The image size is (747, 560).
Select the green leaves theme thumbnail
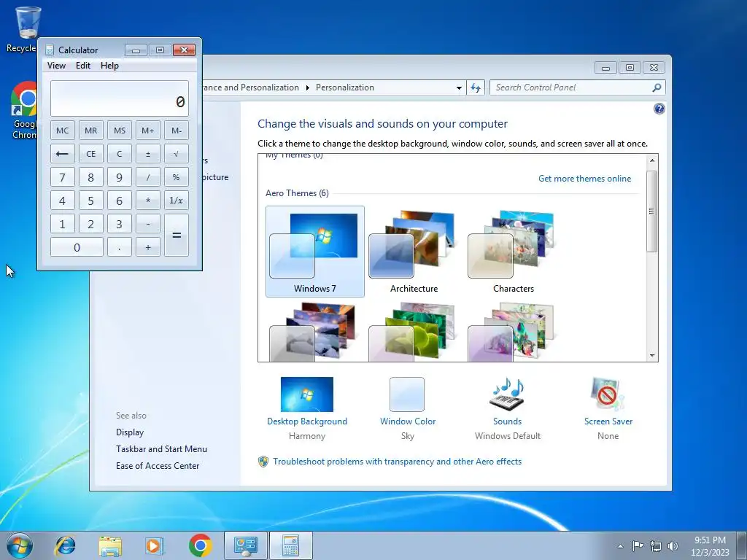point(413,332)
